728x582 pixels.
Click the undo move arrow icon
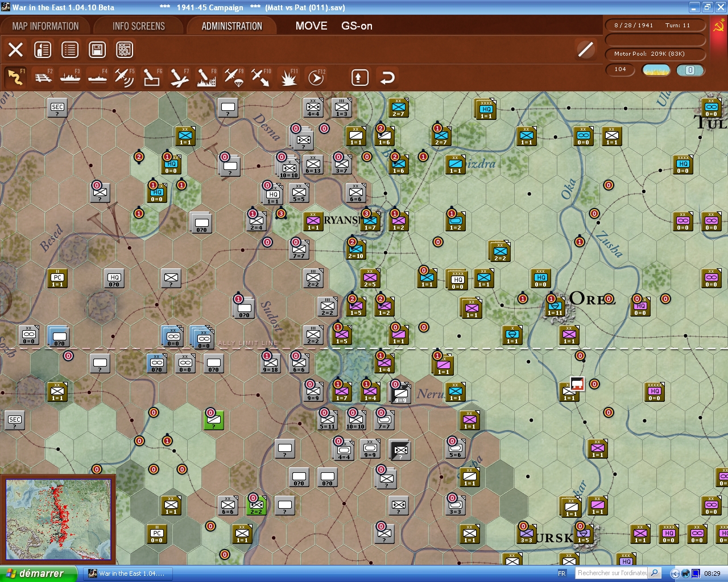387,77
